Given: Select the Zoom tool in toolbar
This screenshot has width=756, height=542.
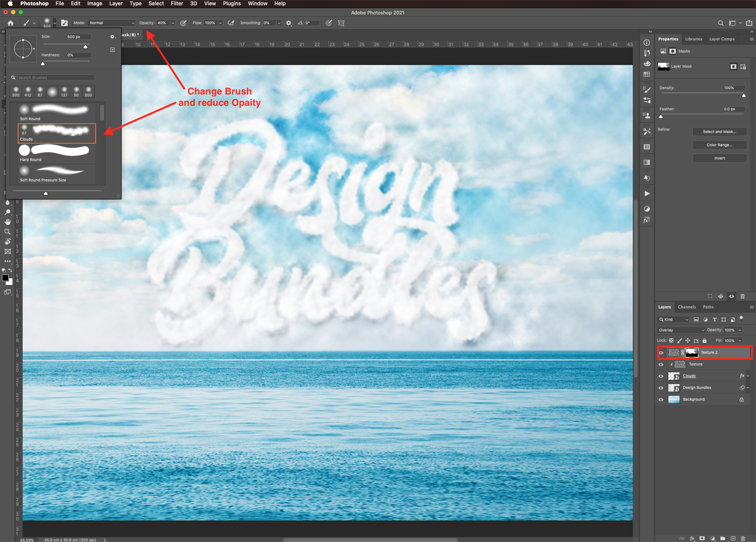Looking at the screenshot, I should coord(8,232).
